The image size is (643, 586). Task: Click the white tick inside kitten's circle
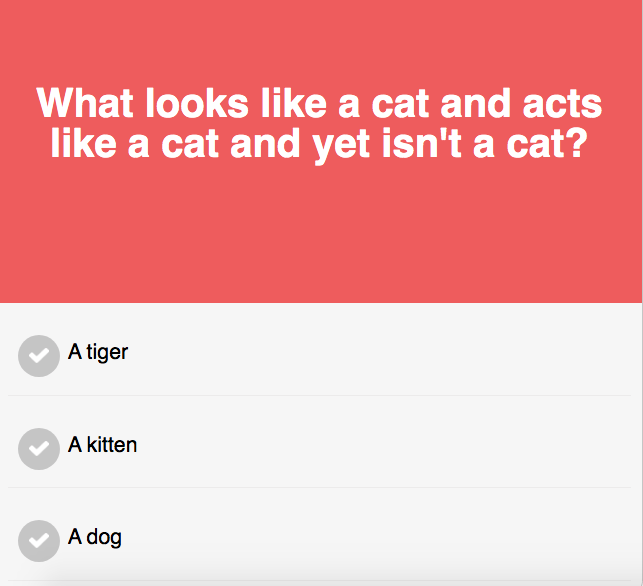pyautogui.click(x=39, y=448)
